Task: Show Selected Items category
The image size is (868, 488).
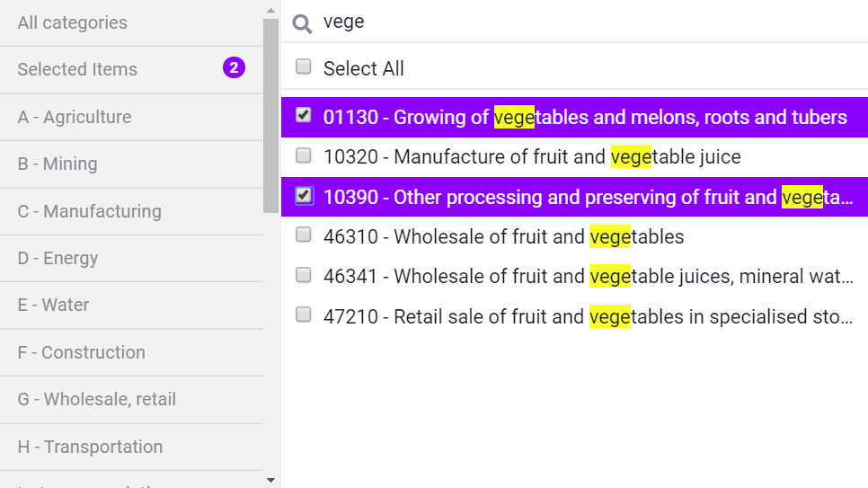Action: click(x=131, y=70)
